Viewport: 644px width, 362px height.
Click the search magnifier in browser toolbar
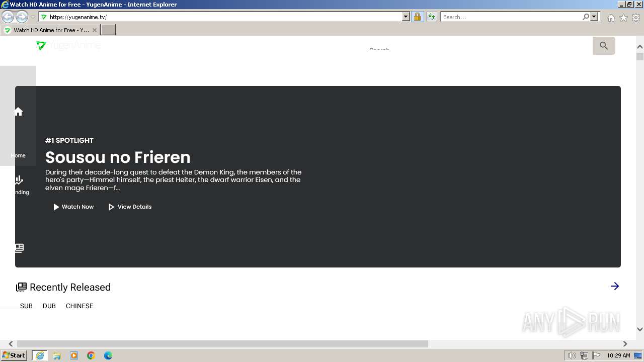tap(586, 17)
